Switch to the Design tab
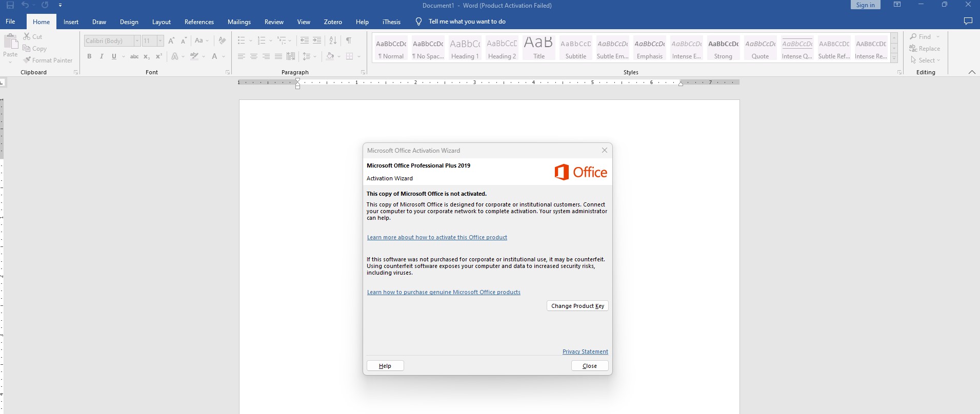The width and height of the screenshot is (980, 414). click(129, 22)
